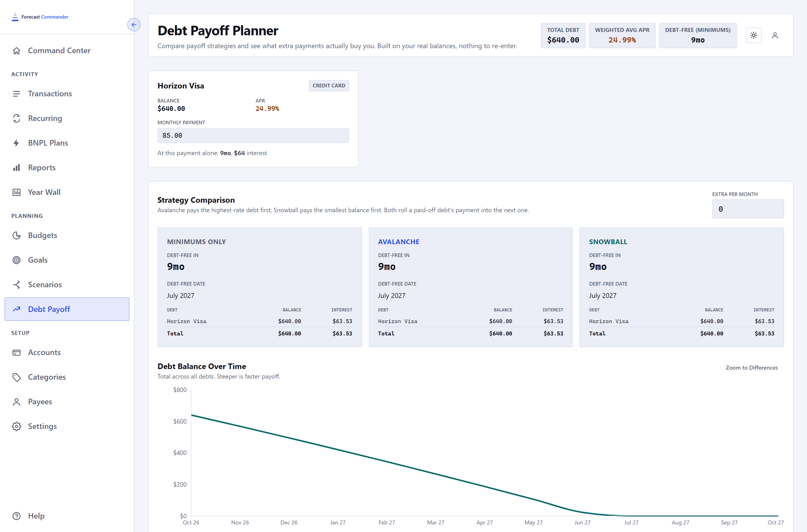Open Recurring section

(67, 118)
